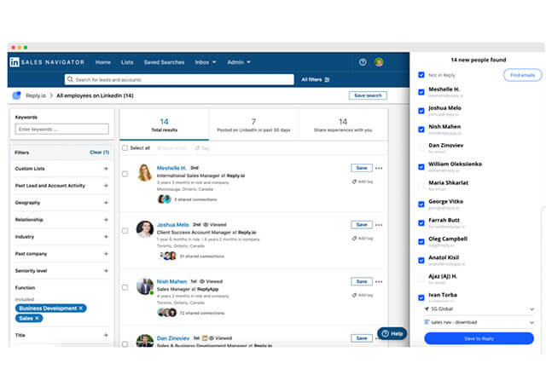Click the All filters sliders icon
546x392 pixels.
point(327,79)
